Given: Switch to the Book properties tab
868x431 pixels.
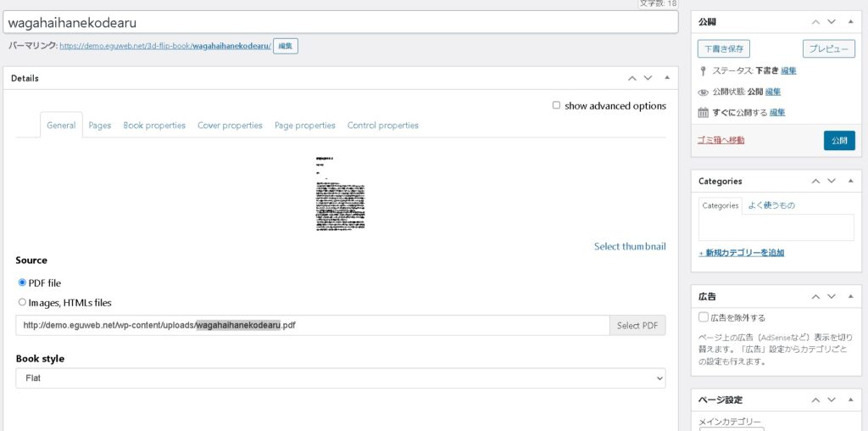Looking at the screenshot, I should click(x=154, y=126).
